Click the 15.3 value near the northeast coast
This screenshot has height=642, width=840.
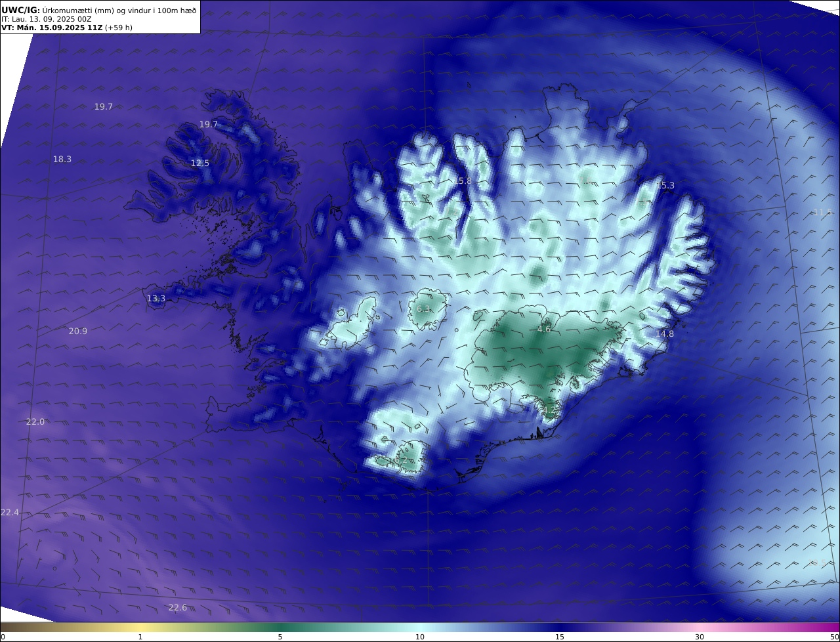coord(665,186)
